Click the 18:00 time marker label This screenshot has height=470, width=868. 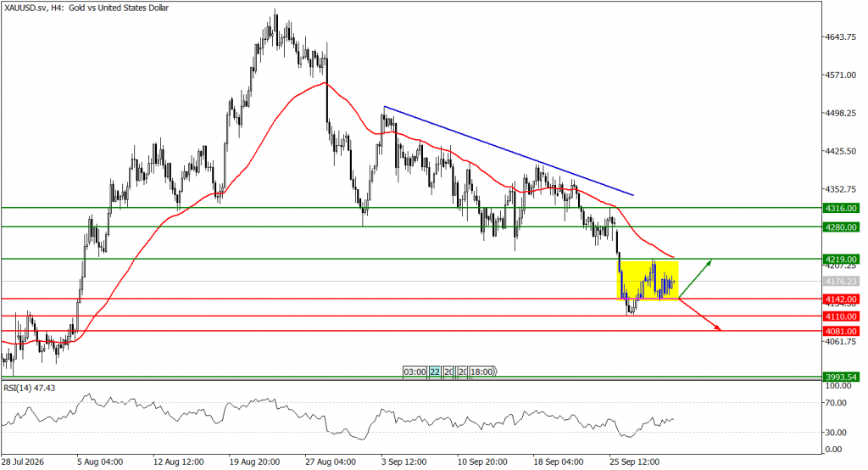point(481,372)
